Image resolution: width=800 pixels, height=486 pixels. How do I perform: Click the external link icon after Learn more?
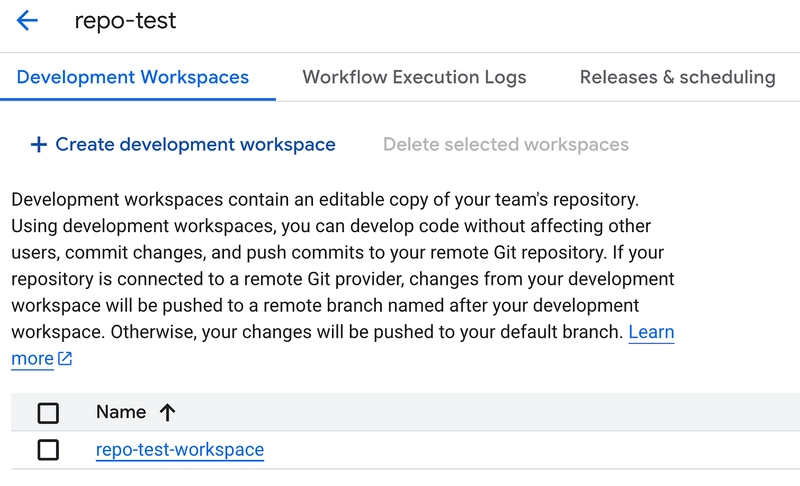(65, 359)
